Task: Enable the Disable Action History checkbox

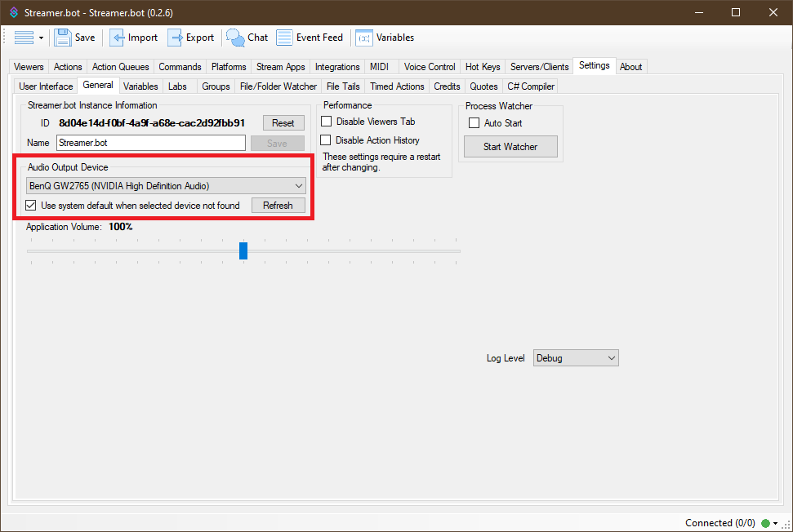Action: pos(326,140)
